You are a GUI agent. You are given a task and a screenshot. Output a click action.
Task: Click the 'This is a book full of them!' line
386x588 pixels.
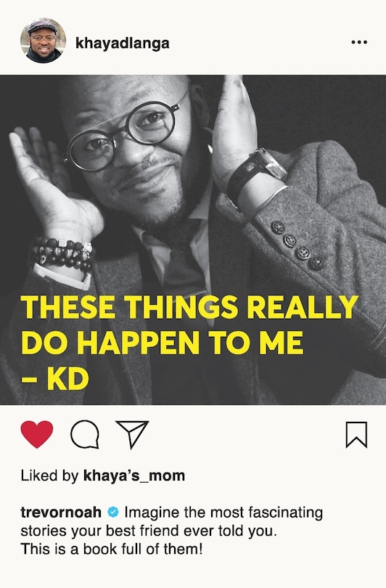point(112,549)
